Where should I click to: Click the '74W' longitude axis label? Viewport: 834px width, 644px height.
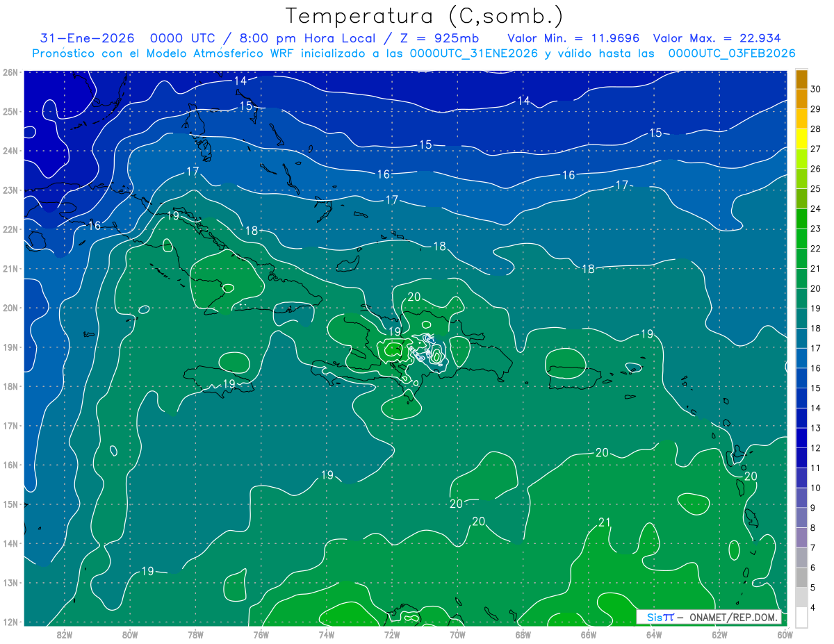327,634
